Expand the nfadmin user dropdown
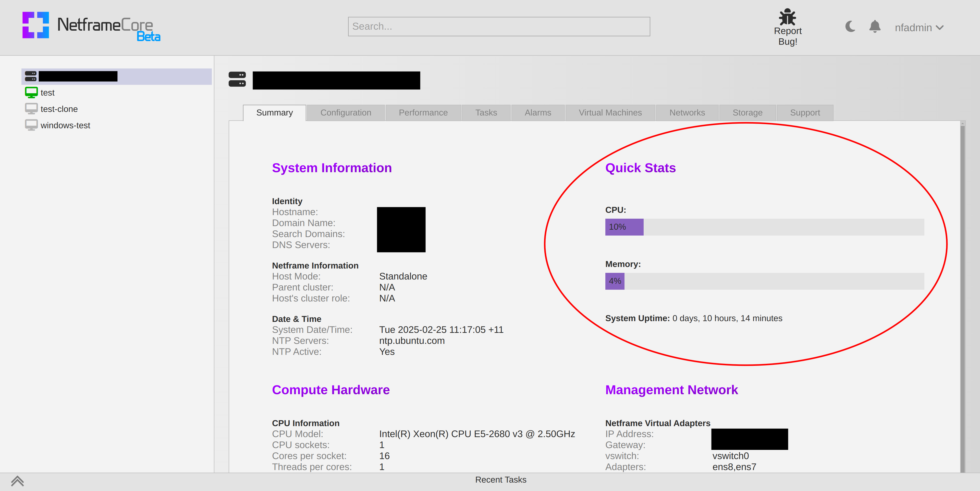 coord(919,27)
